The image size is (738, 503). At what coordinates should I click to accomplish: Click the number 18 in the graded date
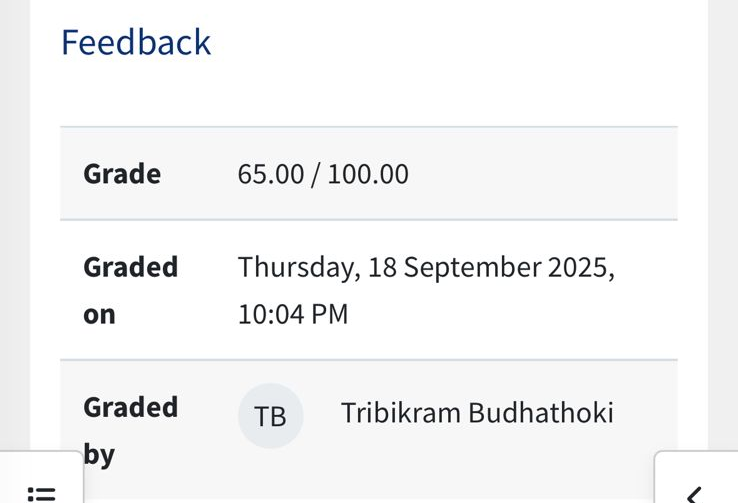click(x=382, y=268)
